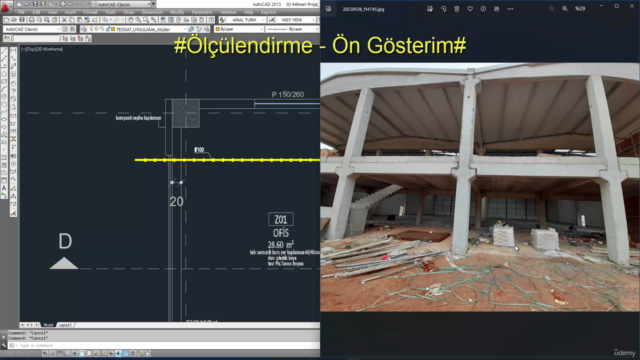The width and height of the screenshot is (640, 360).
Task: Show file info in photo viewer
Action: (483, 9)
